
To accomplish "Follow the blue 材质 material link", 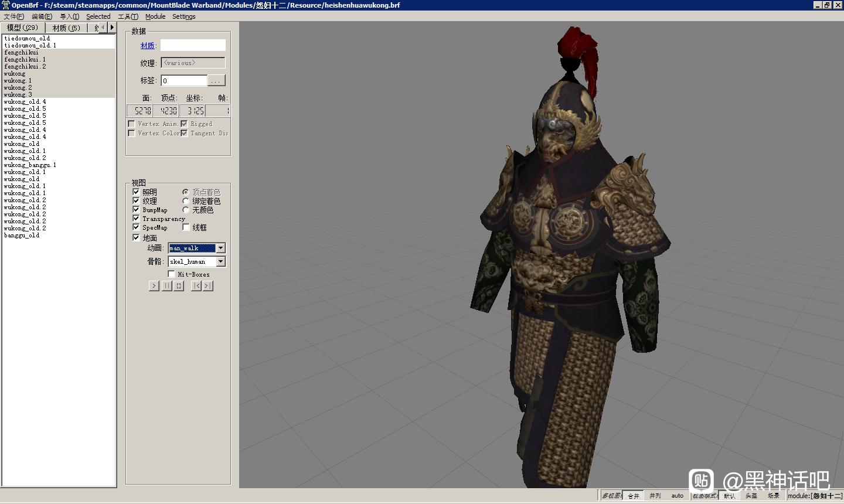I will [x=147, y=45].
